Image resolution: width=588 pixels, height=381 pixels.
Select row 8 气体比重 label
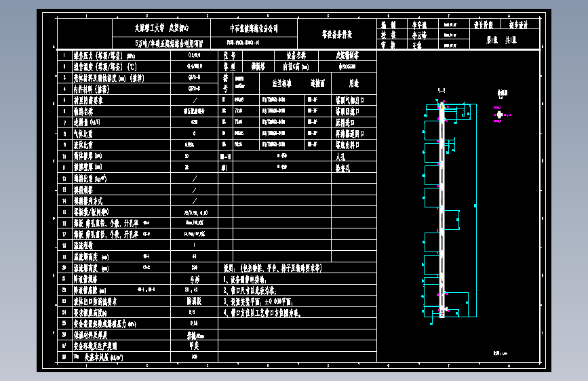click(83, 134)
